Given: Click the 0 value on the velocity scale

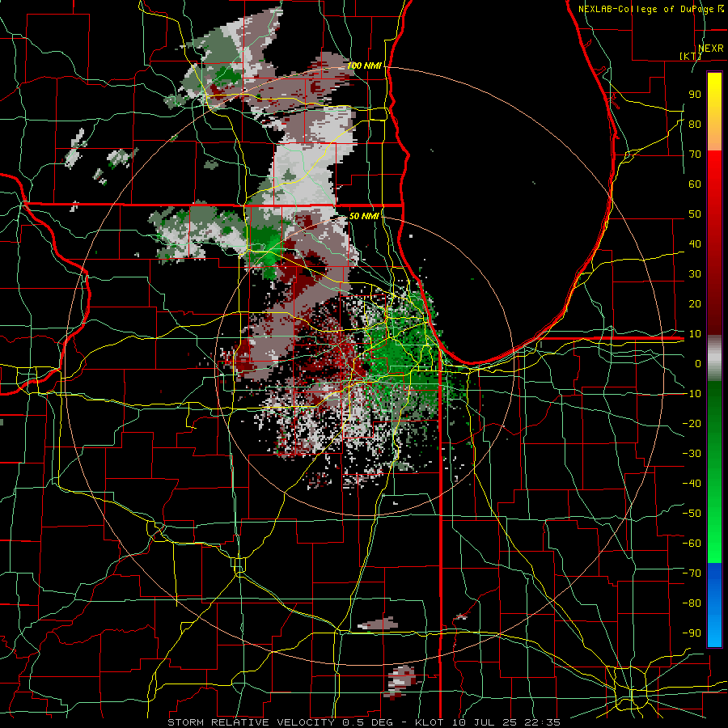Looking at the screenshot, I should tap(698, 363).
